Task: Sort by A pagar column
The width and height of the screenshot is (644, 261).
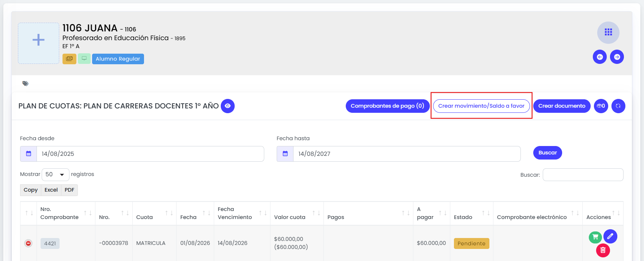Action: [432, 213]
